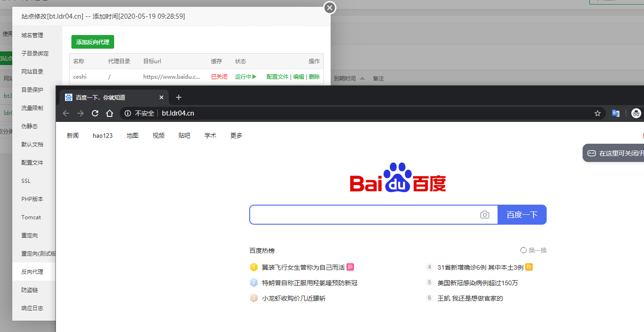
Task: Select the 百度一下，你就知道 browser tab
Action: pyautogui.click(x=114, y=97)
